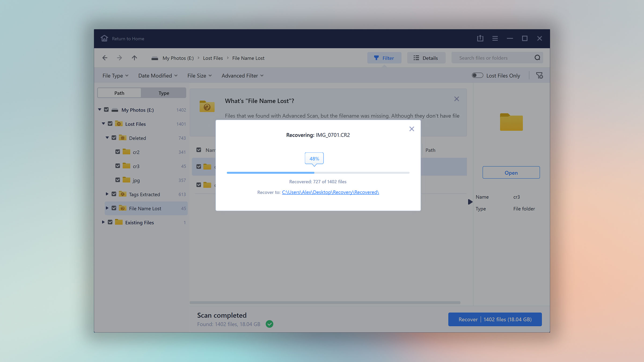Toggle the select-all checkbox in Name header

coord(199,150)
